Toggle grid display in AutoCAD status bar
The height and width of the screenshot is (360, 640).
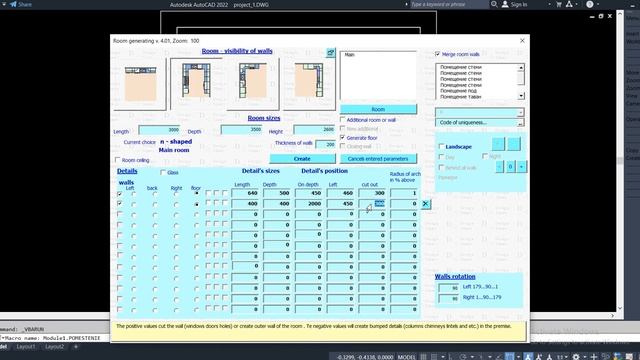tap(423, 357)
